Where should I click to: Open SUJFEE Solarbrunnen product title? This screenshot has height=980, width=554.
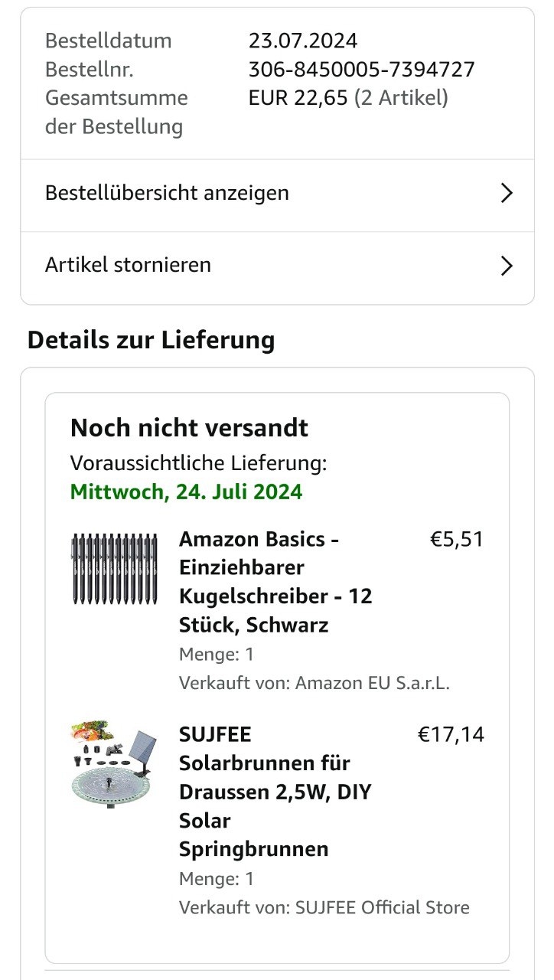tap(275, 792)
